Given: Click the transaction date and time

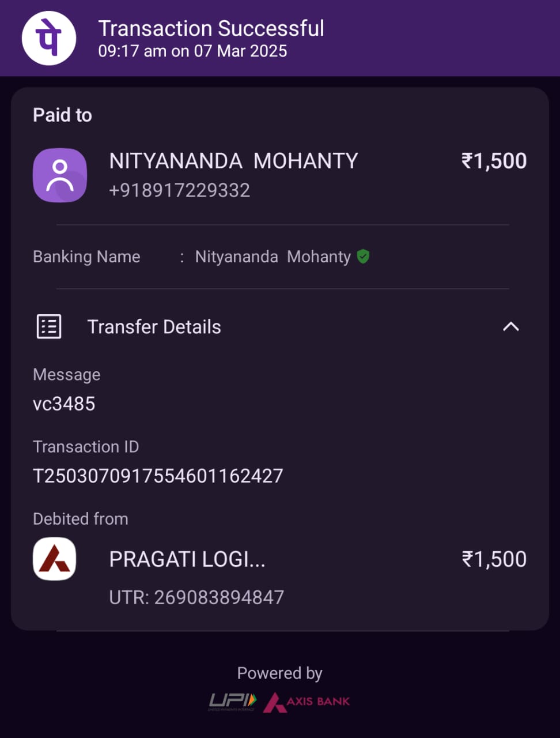Looking at the screenshot, I should click(192, 51).
